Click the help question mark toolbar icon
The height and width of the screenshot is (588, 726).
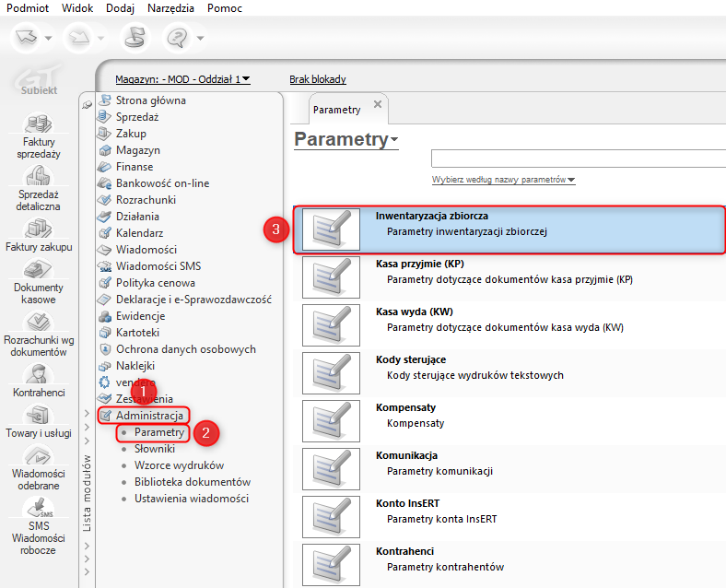pos(177,38)
